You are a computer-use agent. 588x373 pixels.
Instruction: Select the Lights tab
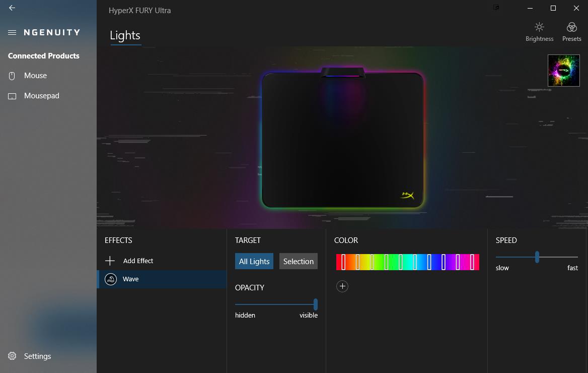pos(125,36)
